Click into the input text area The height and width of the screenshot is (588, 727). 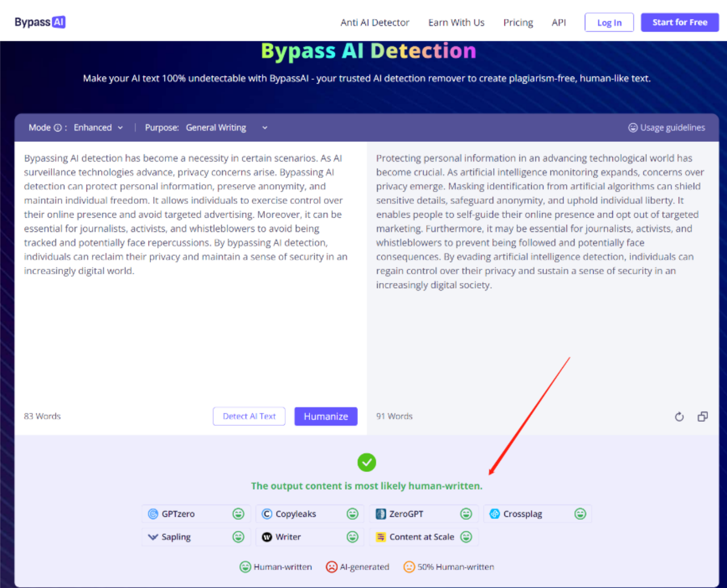[x=191, y=271]
